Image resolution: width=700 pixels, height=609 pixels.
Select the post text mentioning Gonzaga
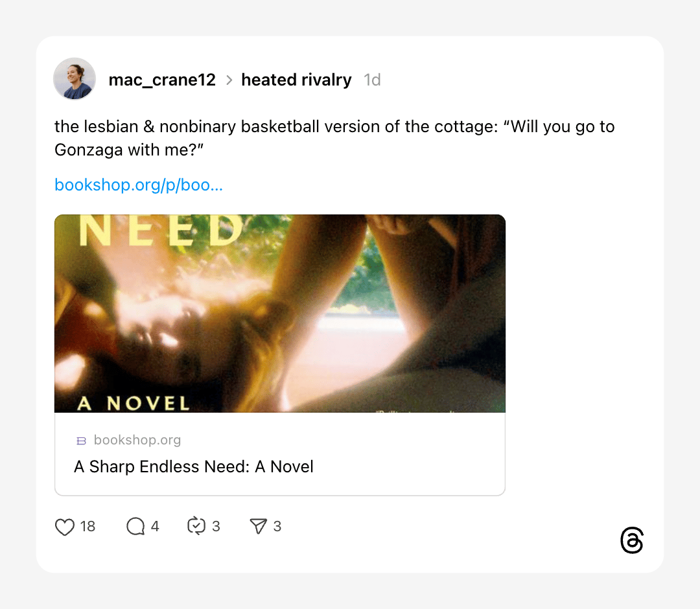(x=334, y=138)
